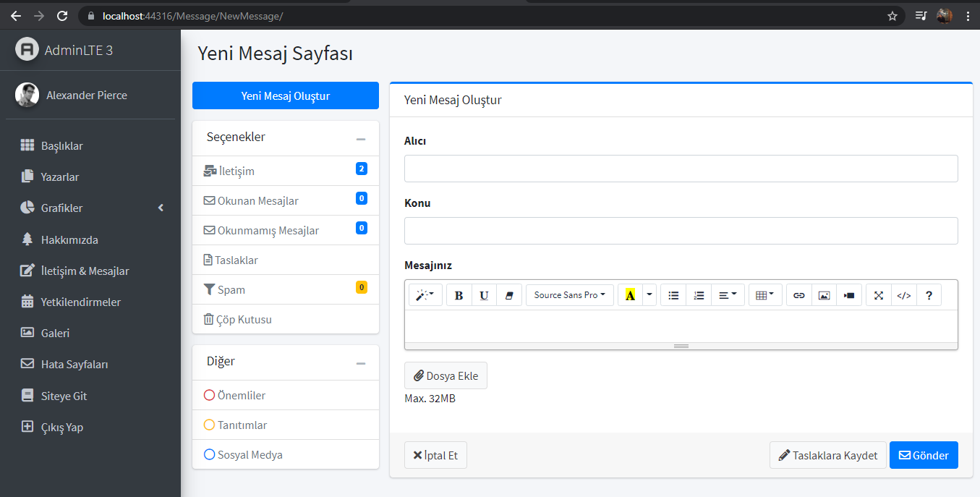Switch the editor to code view

click(x=903, y=294)
